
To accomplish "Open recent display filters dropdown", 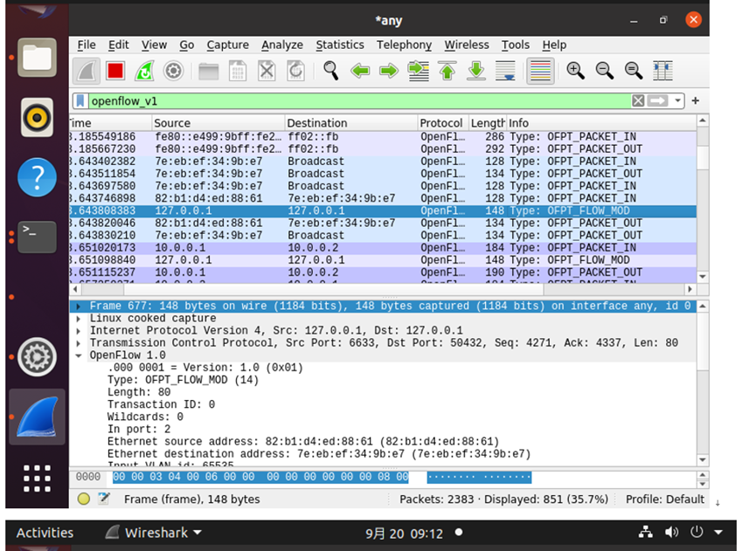I will pyautogui.click(x=677, y=100).
